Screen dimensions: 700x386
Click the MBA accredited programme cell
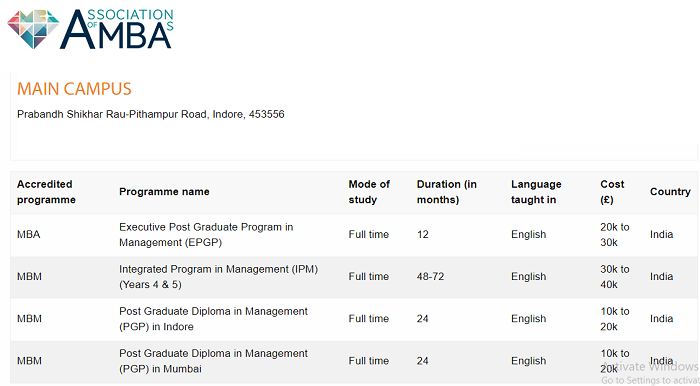[x=29, y=235]
